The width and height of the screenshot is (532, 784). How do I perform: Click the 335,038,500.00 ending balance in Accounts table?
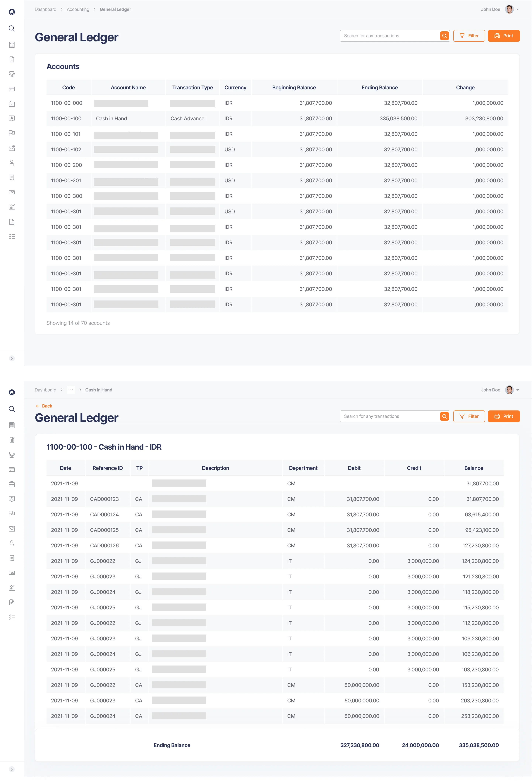point(398,118)
